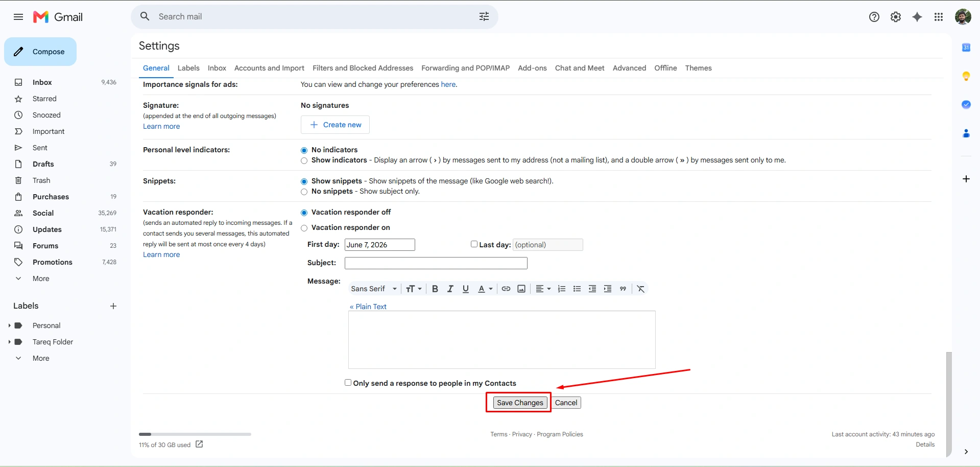Open Filters and Blocked Addresses tab
Screen dimensions: 980x467
click(363, 68)
